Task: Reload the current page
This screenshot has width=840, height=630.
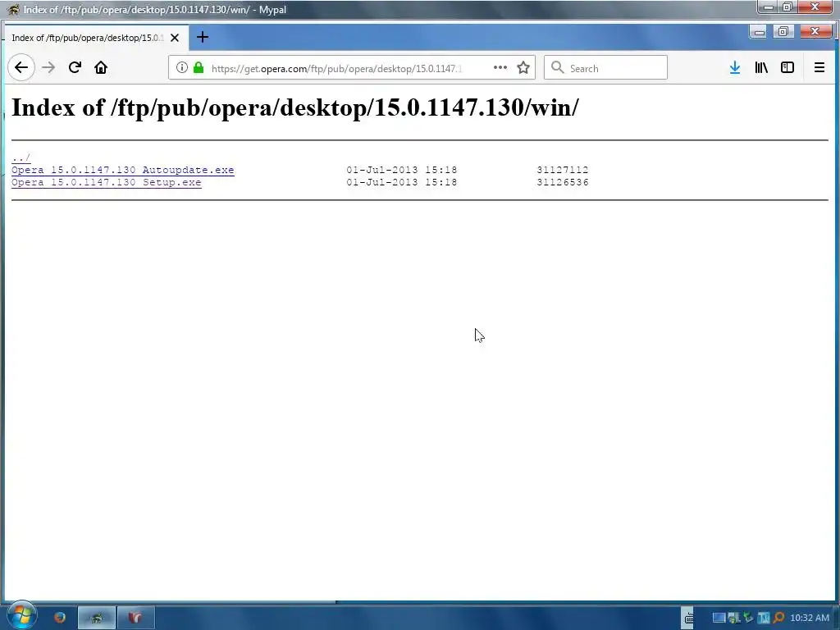Action: click(75, 67)
